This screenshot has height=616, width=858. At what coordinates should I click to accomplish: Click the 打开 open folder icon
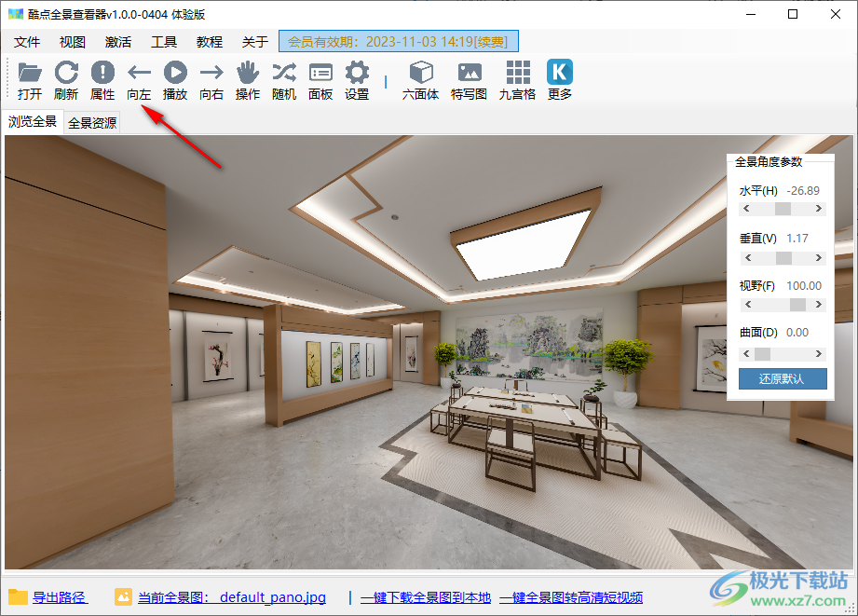tap(30, 73)
